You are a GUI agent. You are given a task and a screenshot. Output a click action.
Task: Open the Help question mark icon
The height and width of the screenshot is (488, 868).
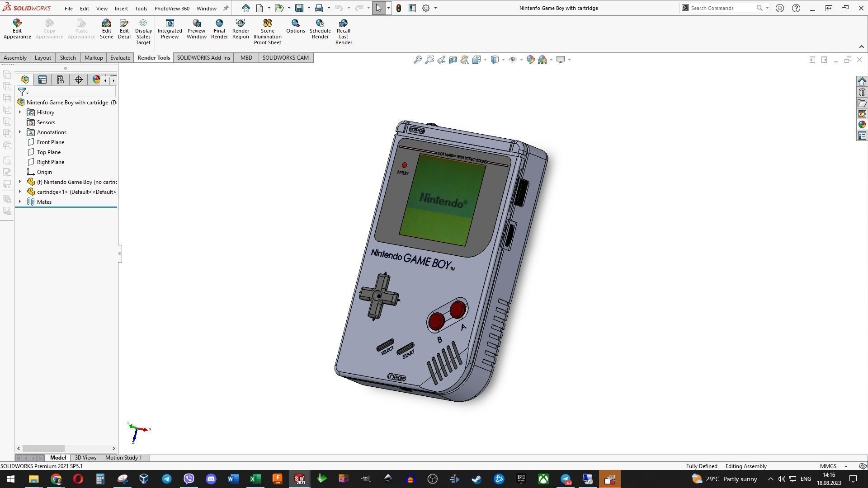coord(796,8)
